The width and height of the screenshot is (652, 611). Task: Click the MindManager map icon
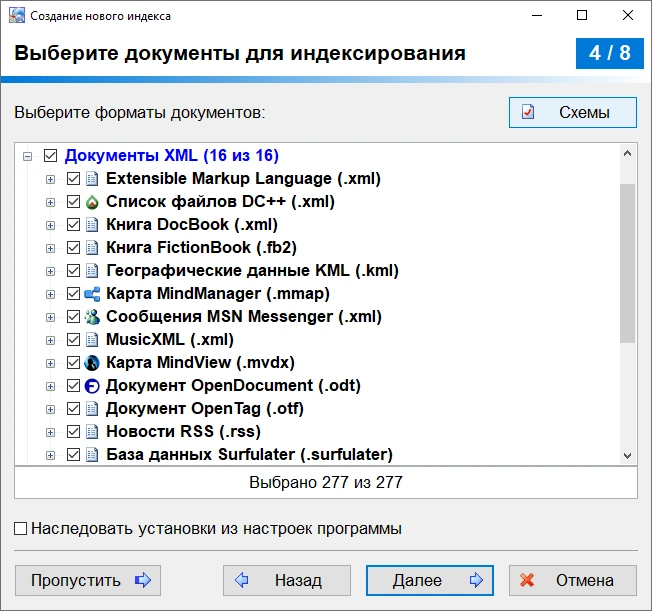click(92, 294)
